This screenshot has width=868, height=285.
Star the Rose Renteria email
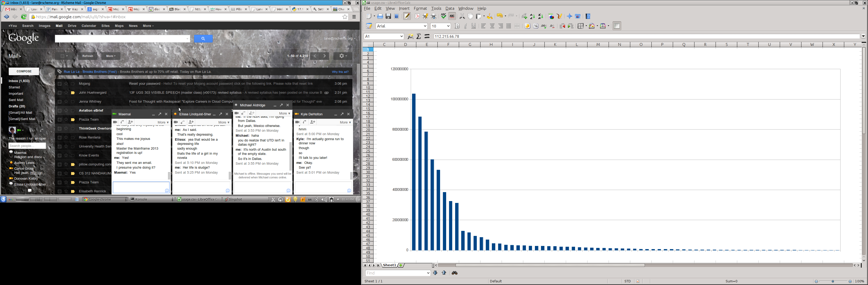coord(66,138)
